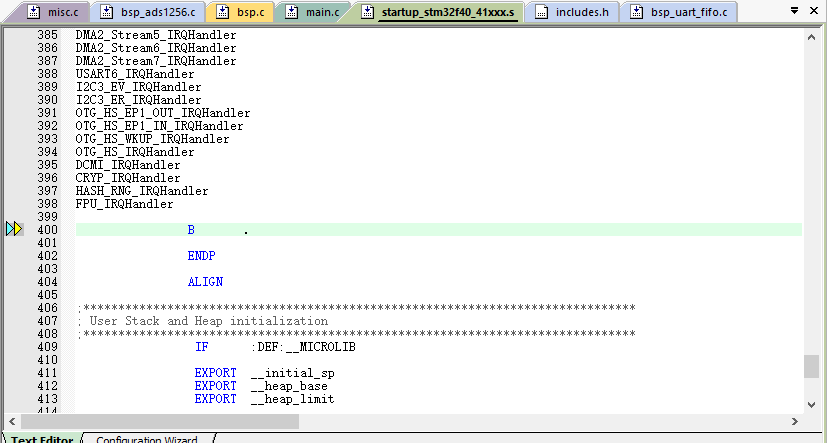Click the __heap_base symbol
This screenshot has width=828, height=443.
pyautogui.click(x=289, y=386)
